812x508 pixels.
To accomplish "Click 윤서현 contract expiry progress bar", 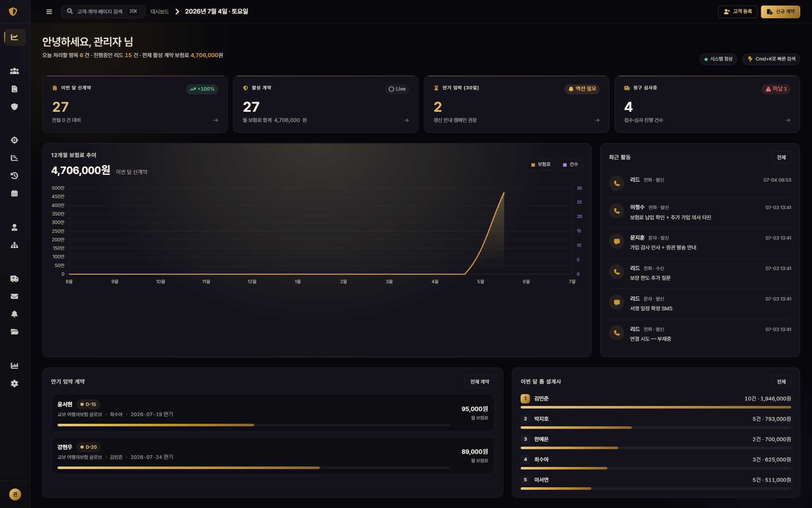I will tap(254, 425).
